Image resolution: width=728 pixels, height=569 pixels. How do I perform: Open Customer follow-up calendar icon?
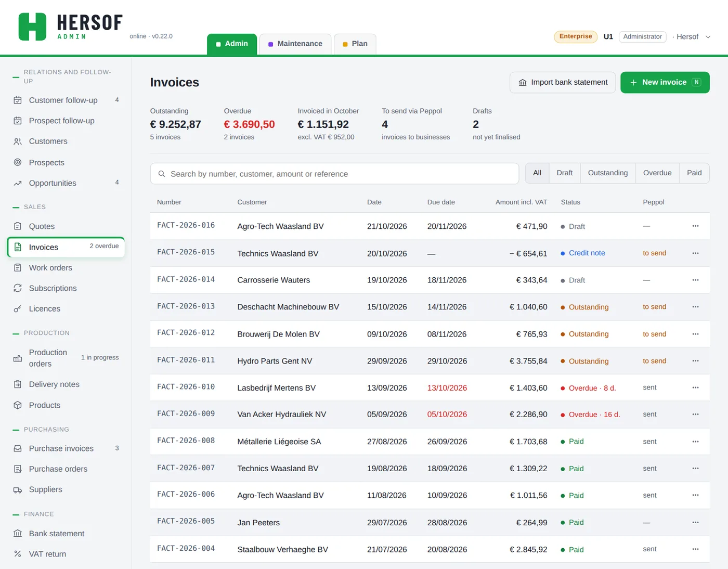(x=18, y=100)
